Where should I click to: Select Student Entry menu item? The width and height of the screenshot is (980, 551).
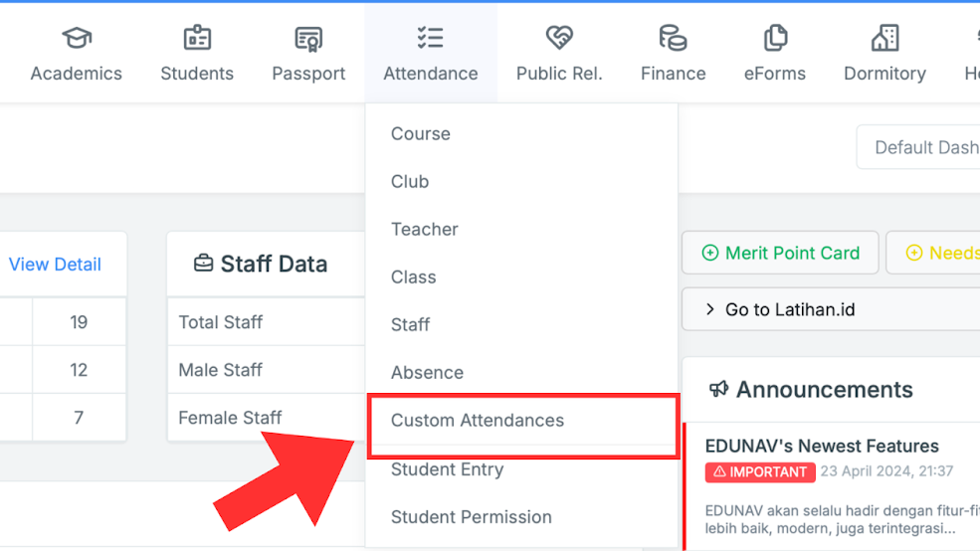coord(447,469)
